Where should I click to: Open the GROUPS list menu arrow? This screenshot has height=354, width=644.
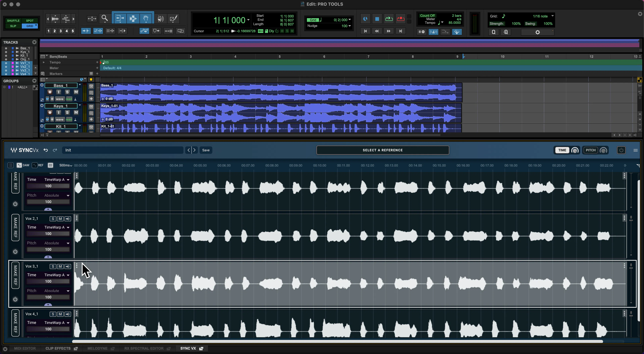coord(34,81)
